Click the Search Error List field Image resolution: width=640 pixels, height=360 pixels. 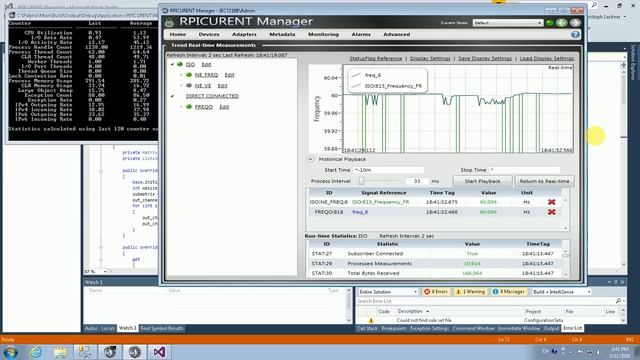click(486, 301)
